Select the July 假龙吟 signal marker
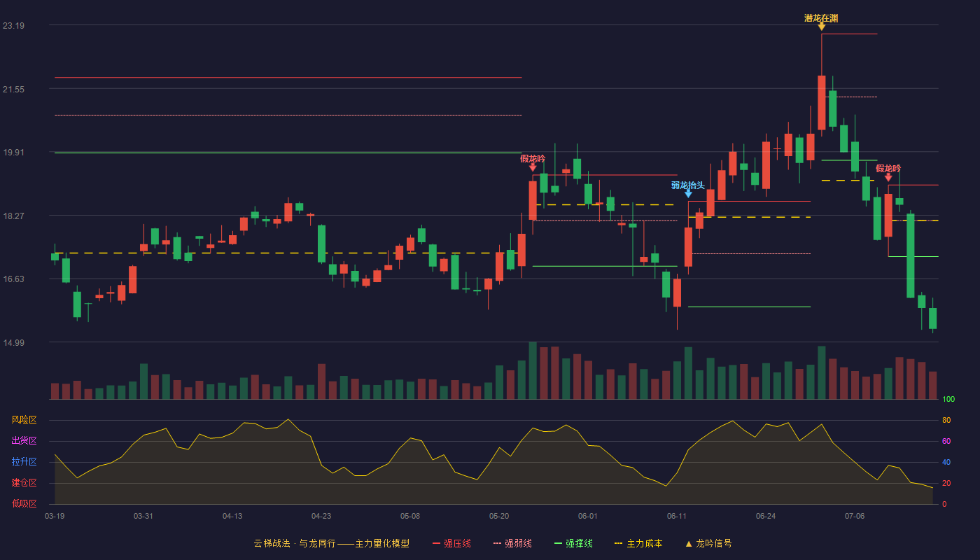The image size is (980, 560). tap(888, 177)
